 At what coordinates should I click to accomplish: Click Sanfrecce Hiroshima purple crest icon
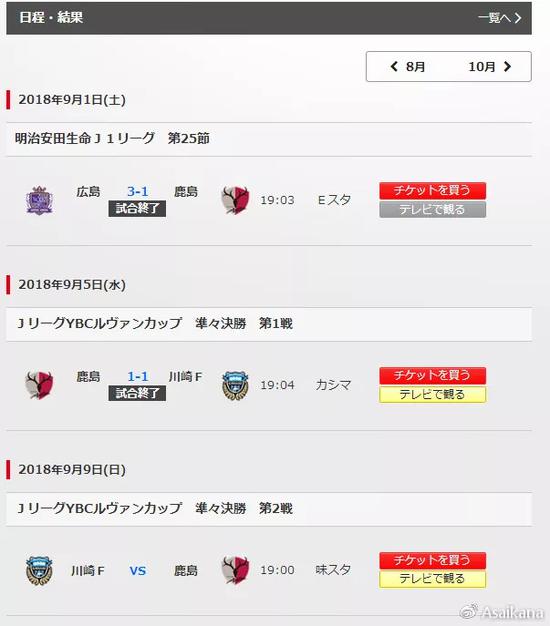39,200
